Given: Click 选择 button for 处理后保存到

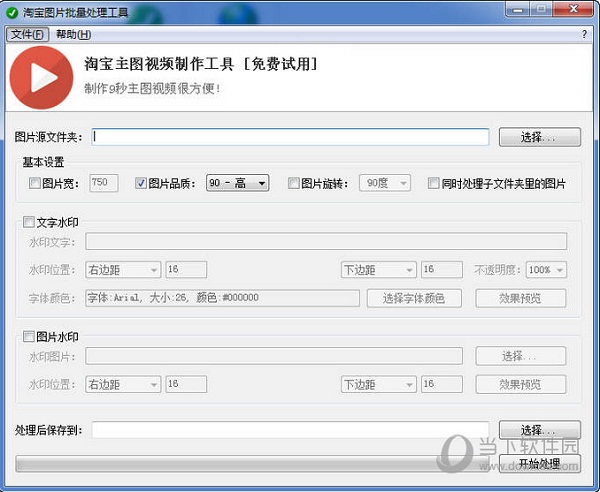Looking at the screenshot, I should [x=540, y=430].
